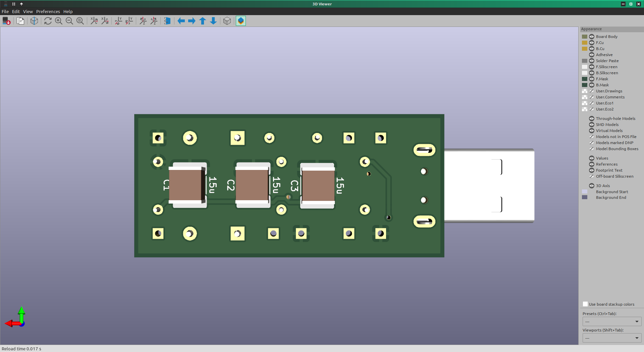The width and height of the screenshot is (644, 352).
Task: Show the User.Eco2 layer
Action: 592,109
